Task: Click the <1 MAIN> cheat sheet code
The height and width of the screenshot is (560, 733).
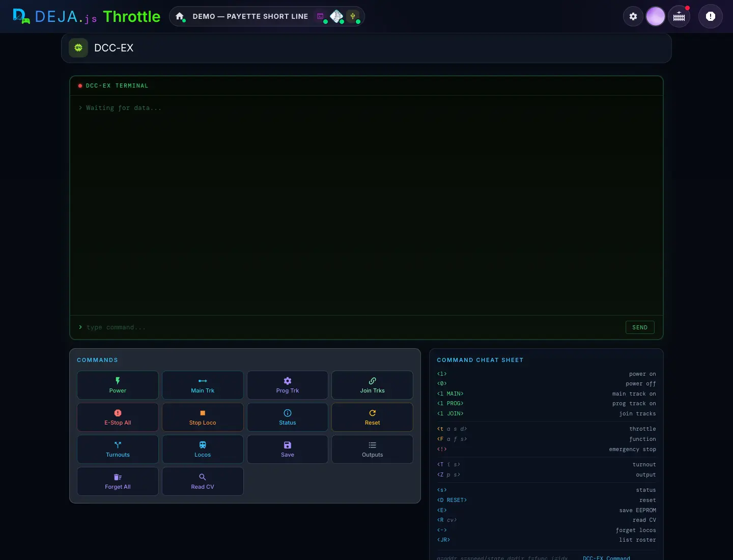Action: 450,394
